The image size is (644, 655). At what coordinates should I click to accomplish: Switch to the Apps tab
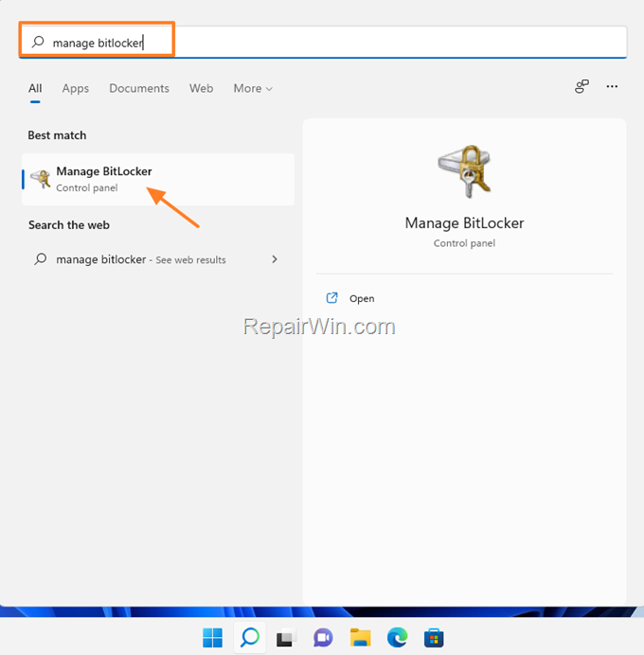[76, 89]
